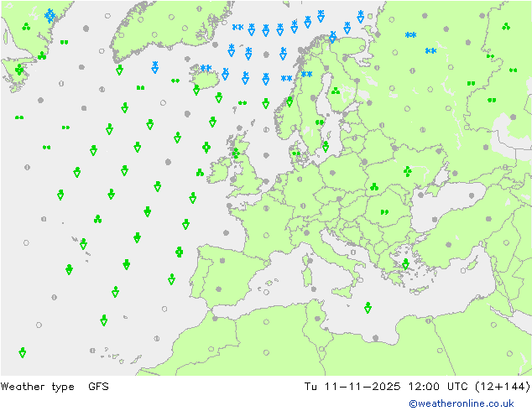
Task: Open the weatheronline.co.uk copyright link
Action: [x=461, y=403]
